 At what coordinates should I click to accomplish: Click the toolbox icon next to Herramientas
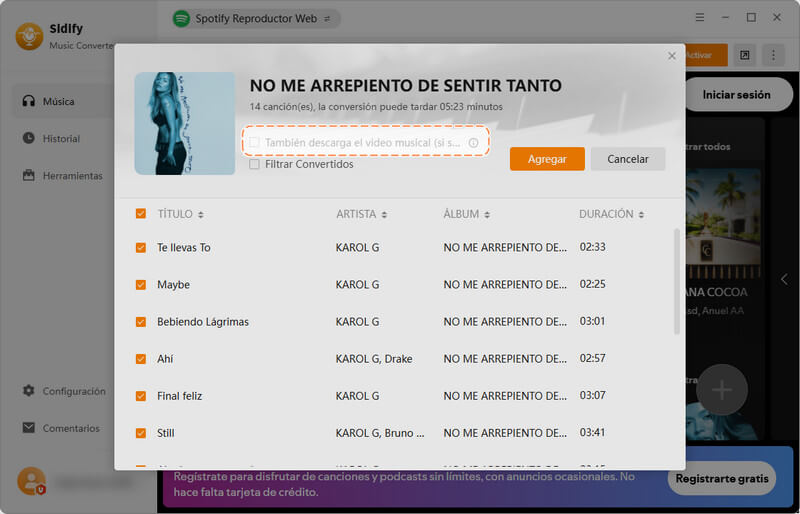coord(29,175)
